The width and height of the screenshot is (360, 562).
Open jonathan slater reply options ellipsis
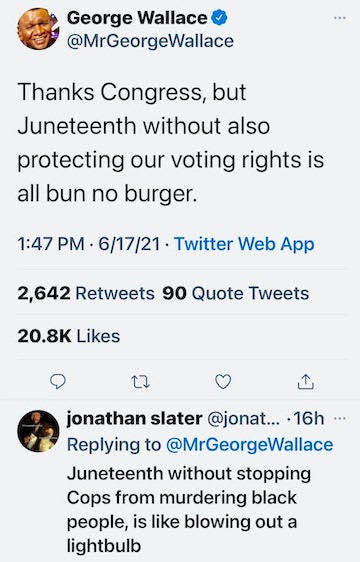340,418
